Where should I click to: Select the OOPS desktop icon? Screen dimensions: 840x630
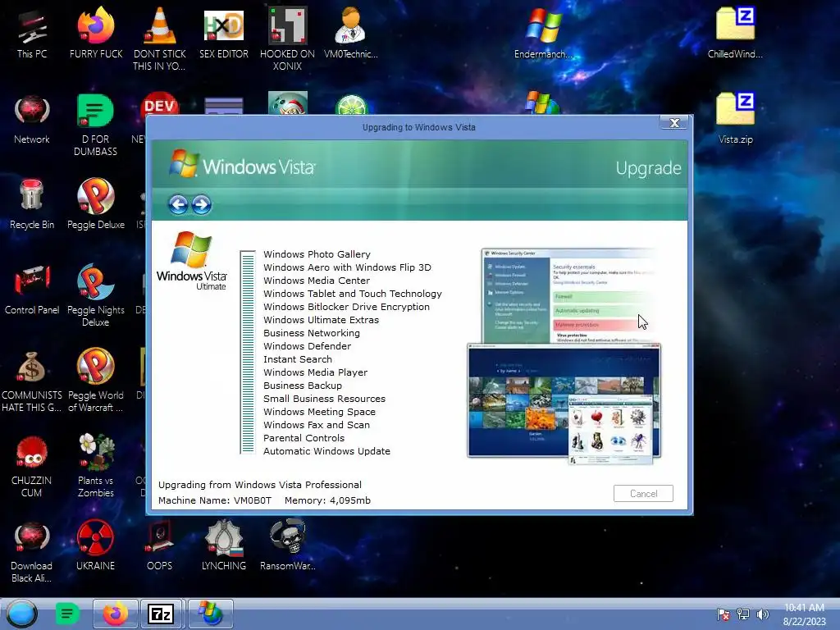coord(160,546)
